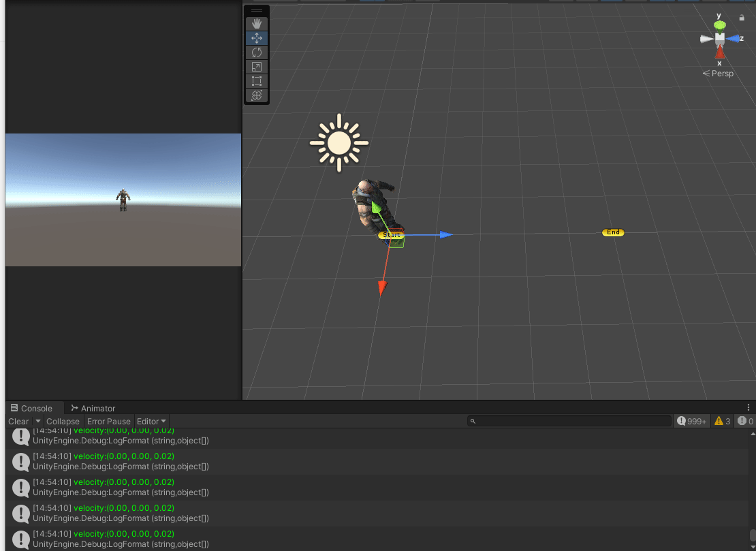Select the Scale tool
Screen dimensions: 756x551
[x=257, y=67]
